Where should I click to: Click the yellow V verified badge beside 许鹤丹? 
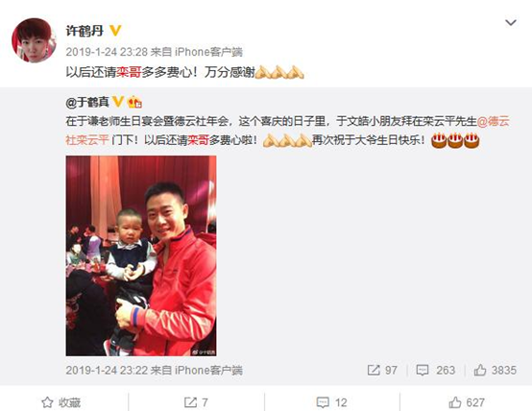[x=115, y=31]
